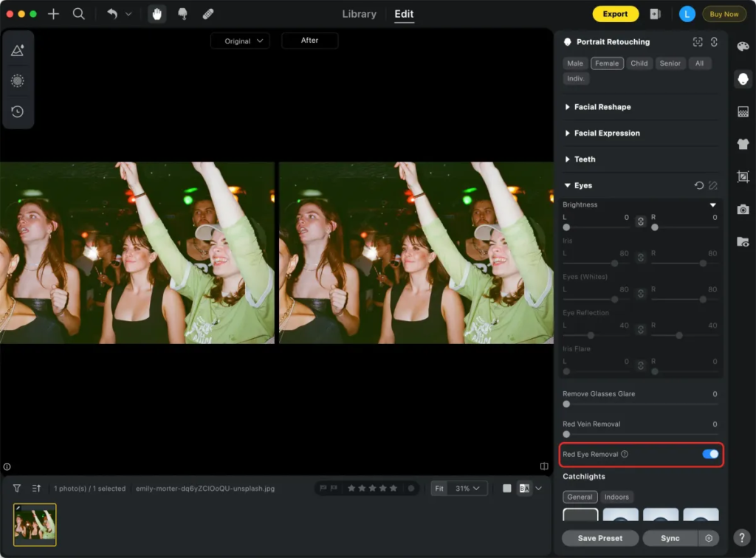Open the Original view dropdown
This screenshot has width=756, height=558.
[240, 41]
